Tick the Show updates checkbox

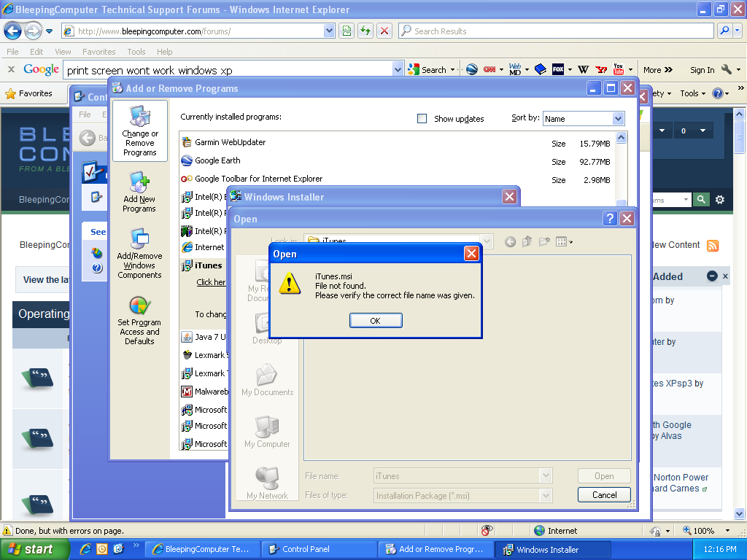coord(422,119)
